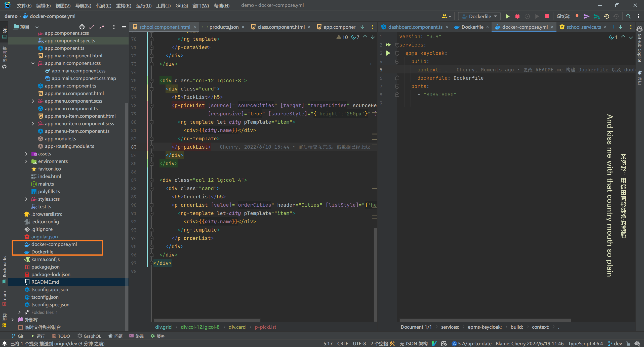Open left editor tab options three dots

[373, 27]
